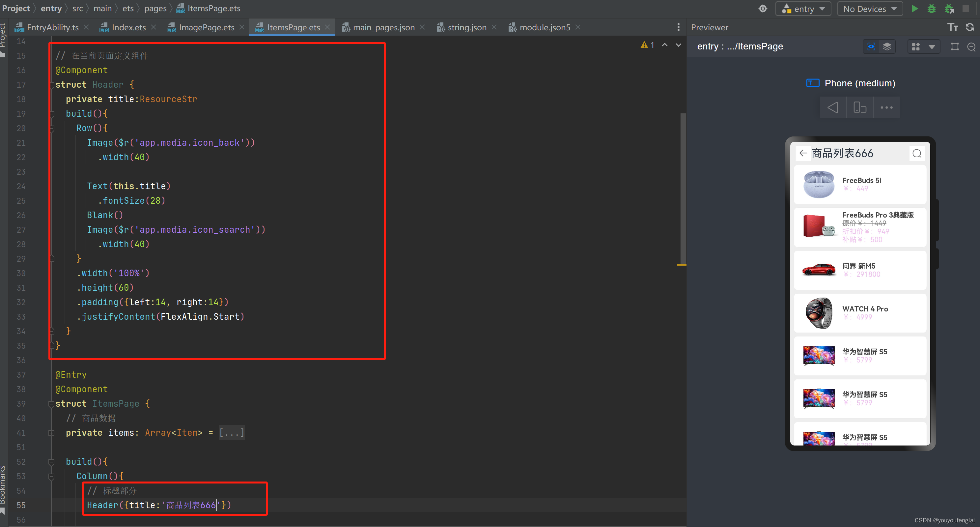The width and height of the screenshot is (980, 527).
Task: Click ItemsPage.ets in the breadcrumb
Action: point(208,8)
